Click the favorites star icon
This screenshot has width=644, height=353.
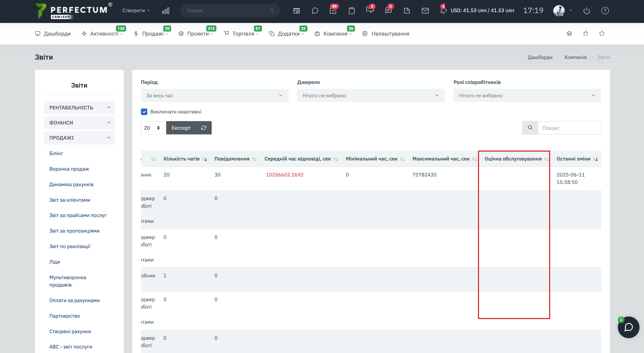pyautogui.click(x=602, y=34)
